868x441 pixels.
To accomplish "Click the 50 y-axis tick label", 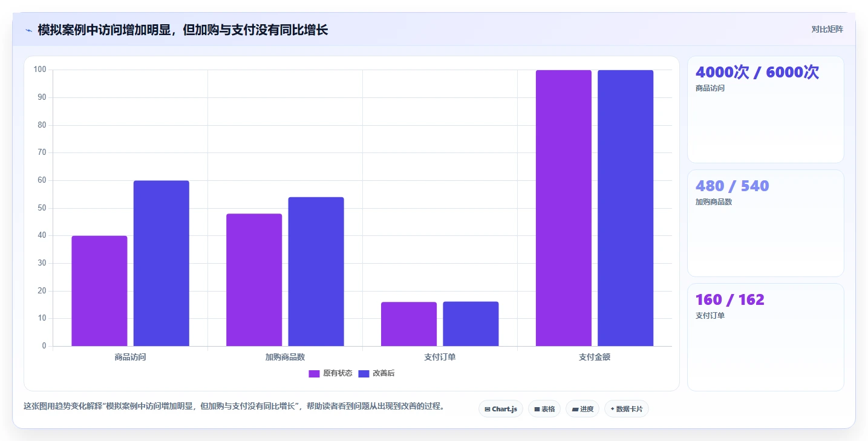I will click(x=42, y=208).
